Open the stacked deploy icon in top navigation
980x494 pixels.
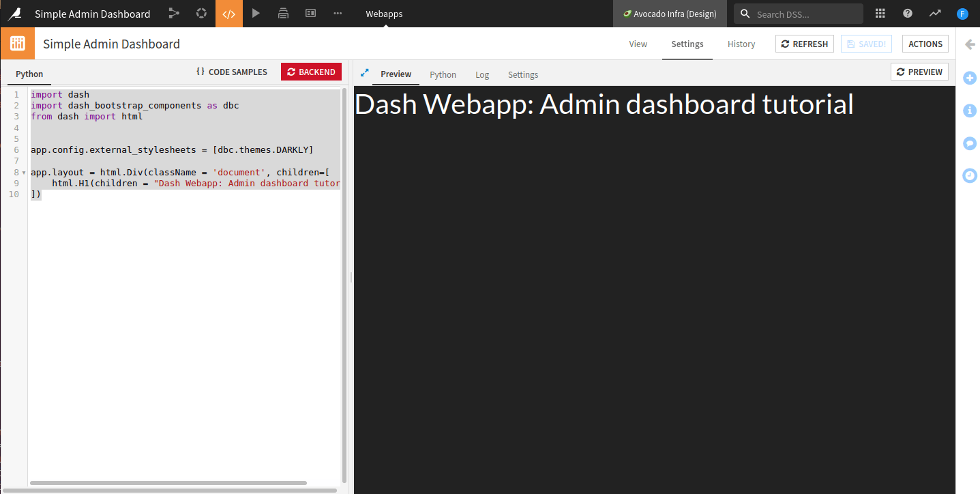click(x=283, y=14)
